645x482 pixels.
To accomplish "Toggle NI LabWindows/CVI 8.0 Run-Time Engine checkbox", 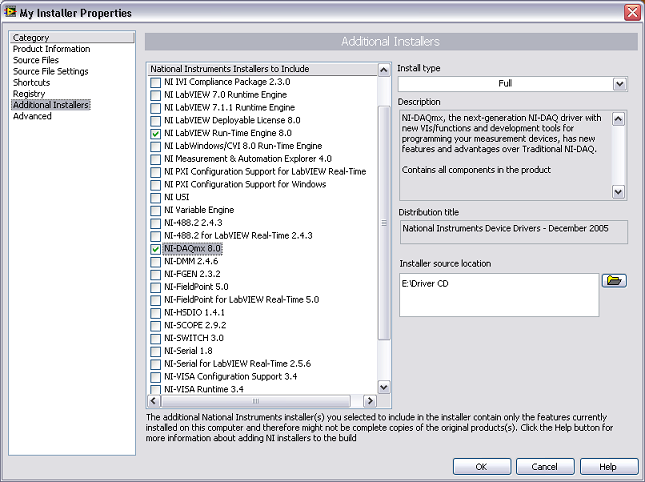I will [x=155, y=146].
